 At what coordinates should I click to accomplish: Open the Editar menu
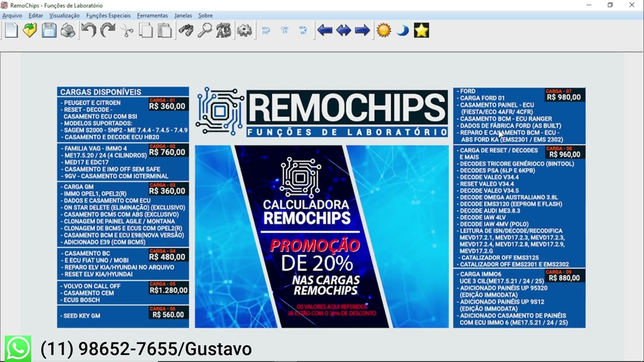pyautogui.click(x=36, y=16)
